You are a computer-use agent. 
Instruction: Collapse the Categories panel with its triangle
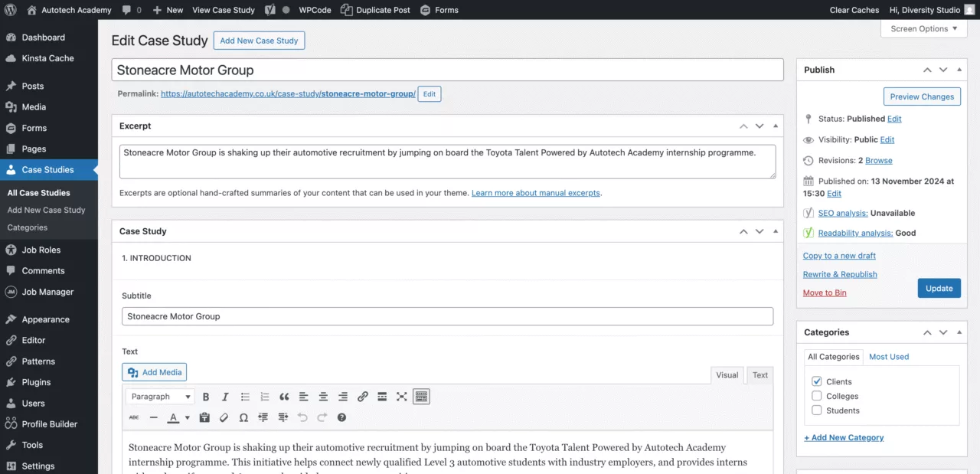click(x=959, y=332)
